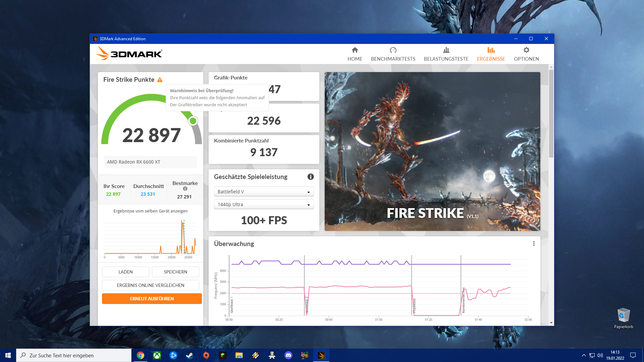Click the Windows taskbar search field
The width and height of the screenshot is (644, 362).
tap(74, 355)
